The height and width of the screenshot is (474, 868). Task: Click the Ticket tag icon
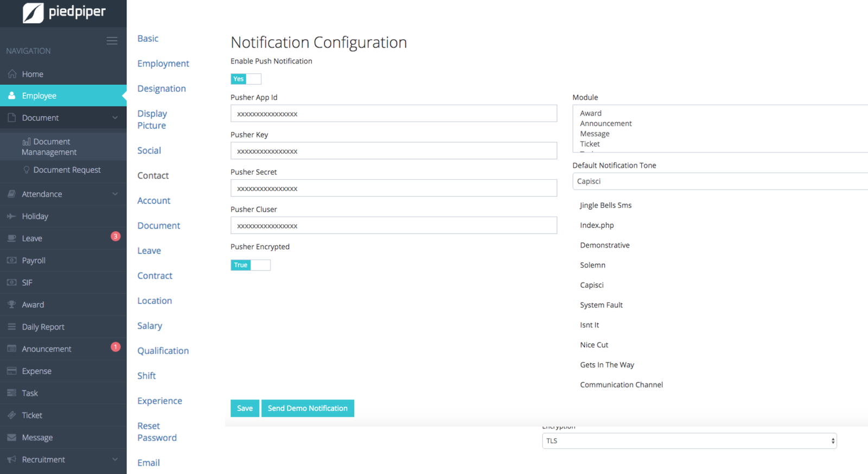click(11, 415)
